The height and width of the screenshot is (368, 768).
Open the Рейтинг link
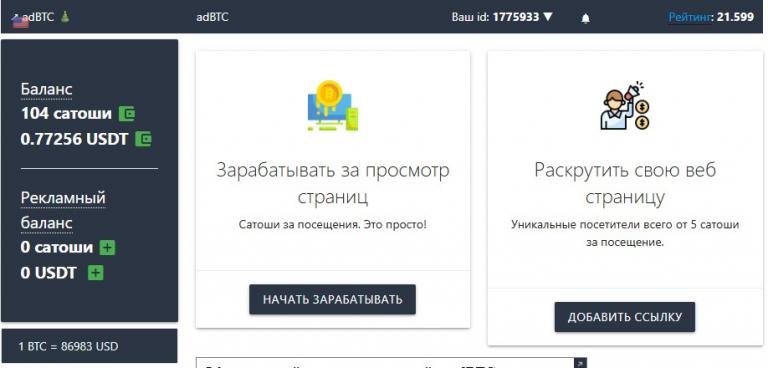(690, 17)
